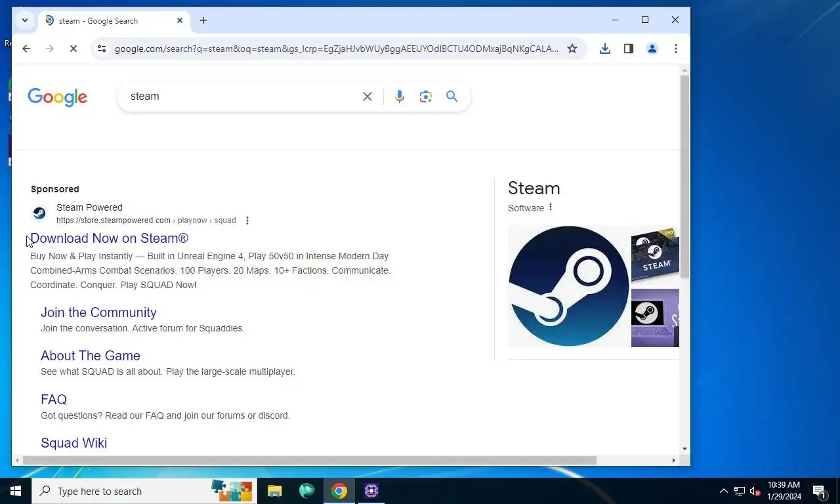Open the Download Now on Steam® link
The image size is (840, 504).
tap(109, 238)
